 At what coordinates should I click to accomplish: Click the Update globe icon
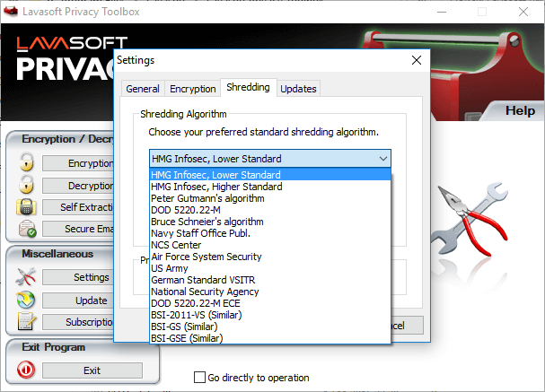(26, 300)
